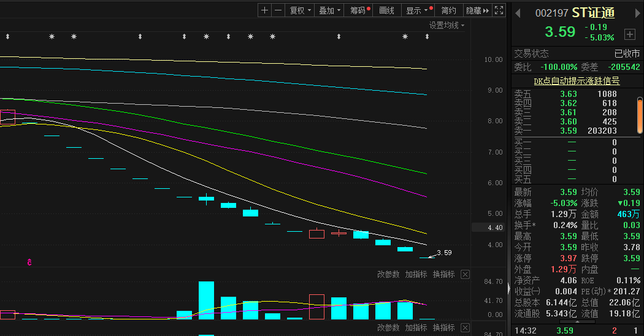Screen dimensions: 644x336
Task: Select the 画线 drawing tools item
Action: (x=386, y=10)
